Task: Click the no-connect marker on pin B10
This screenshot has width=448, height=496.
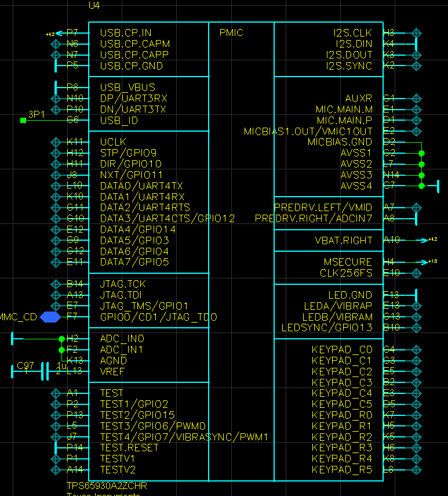Action: (416, 328)
